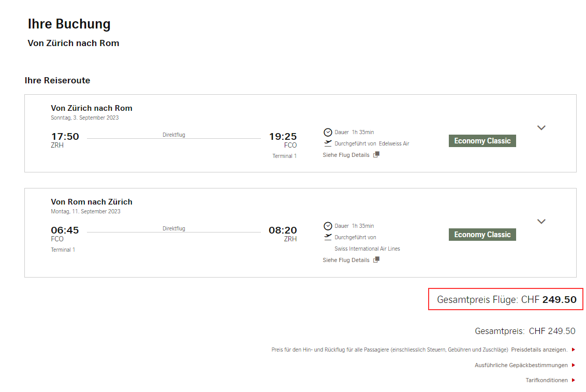Click the highlighted Gesamtpreis Flüge box
The image size is (586, 392).
coord(506,299)
